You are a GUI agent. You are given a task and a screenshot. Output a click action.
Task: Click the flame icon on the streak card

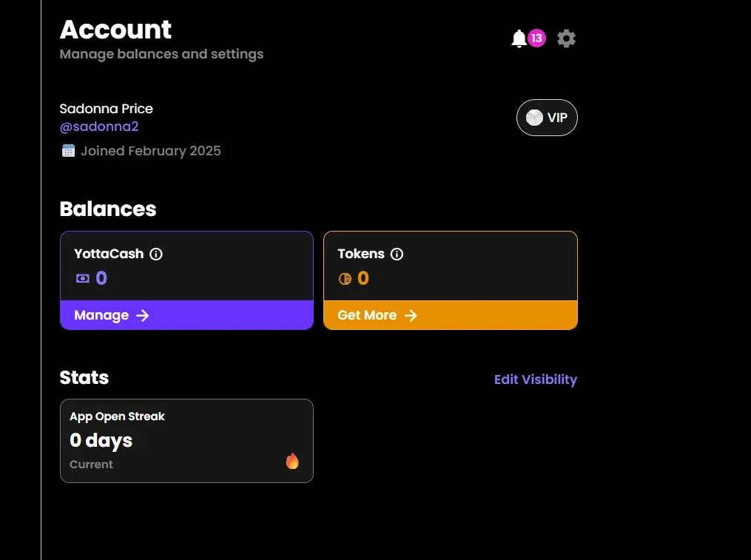click(292, 461)
